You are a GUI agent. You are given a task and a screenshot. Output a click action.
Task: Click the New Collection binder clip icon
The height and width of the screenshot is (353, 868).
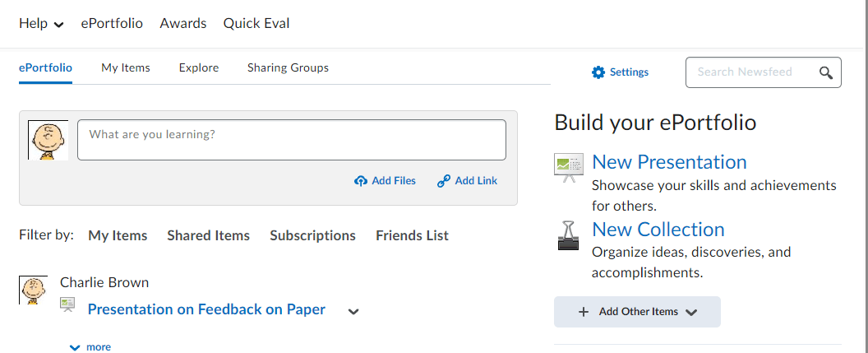point(568,235)
